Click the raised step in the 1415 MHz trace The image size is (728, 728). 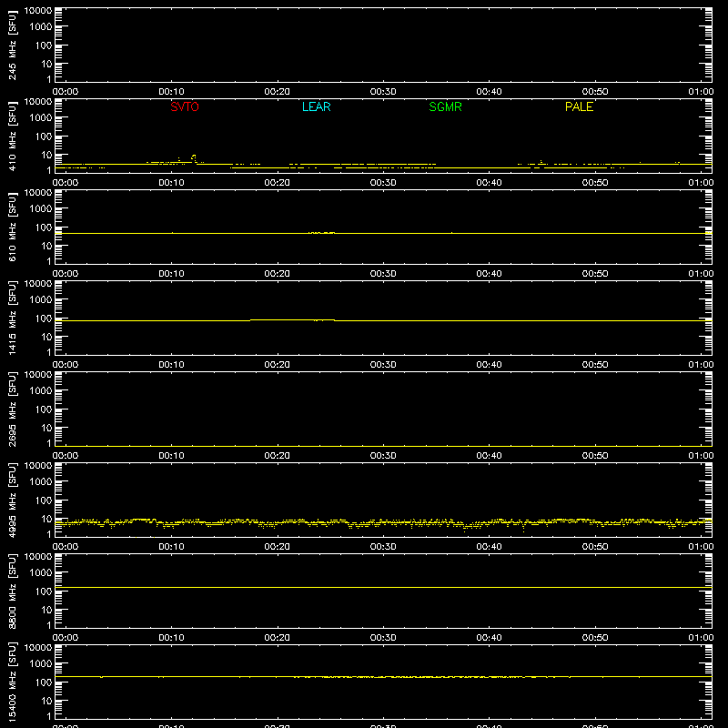292,320
